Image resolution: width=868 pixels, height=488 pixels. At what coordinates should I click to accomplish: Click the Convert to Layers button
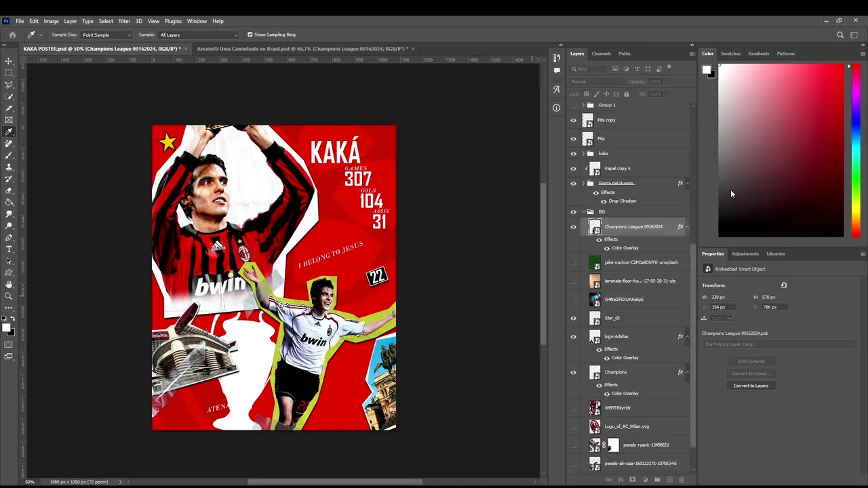(751, 386)
